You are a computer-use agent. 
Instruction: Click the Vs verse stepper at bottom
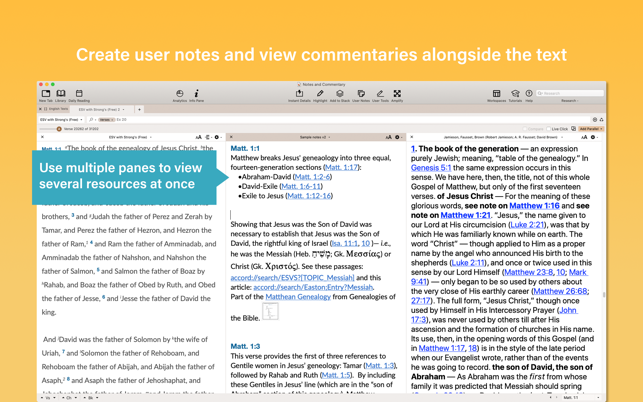click(x=50, y=397)
